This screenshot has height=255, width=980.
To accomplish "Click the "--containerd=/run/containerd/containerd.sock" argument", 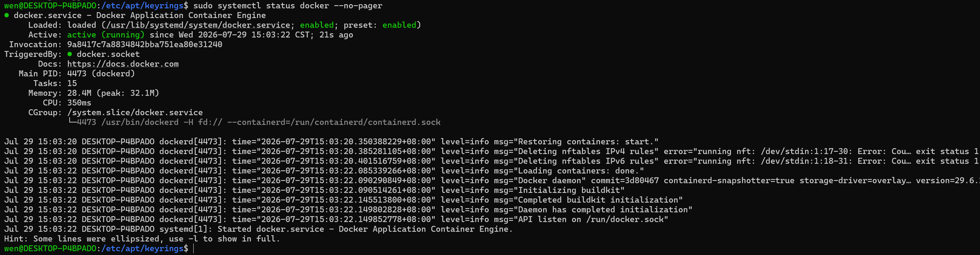I will point(334,122).
